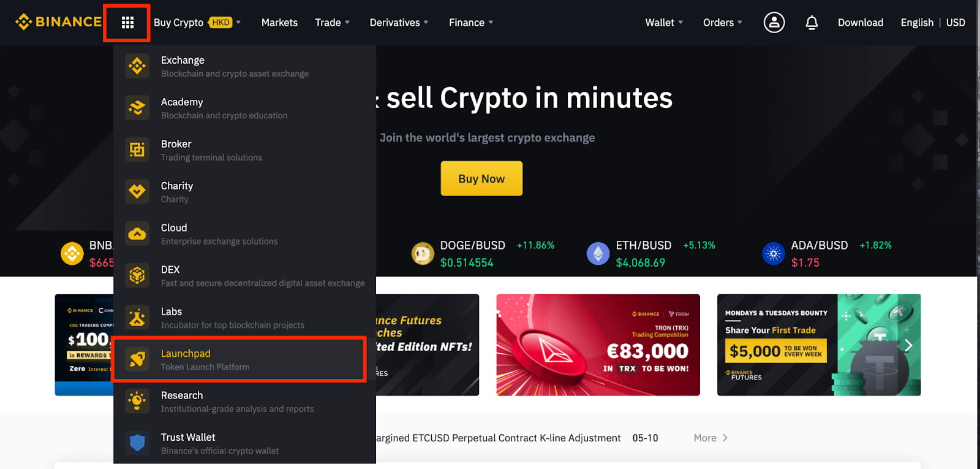Screen dimensions: 980x469
Task: Select the Trust Wallet icon
Action: (x=137, y=443)
